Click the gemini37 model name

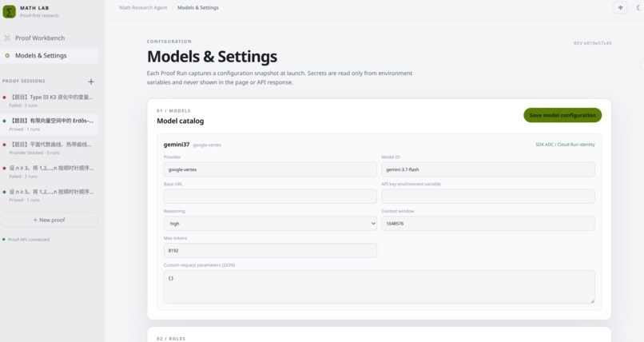[177, 145]
